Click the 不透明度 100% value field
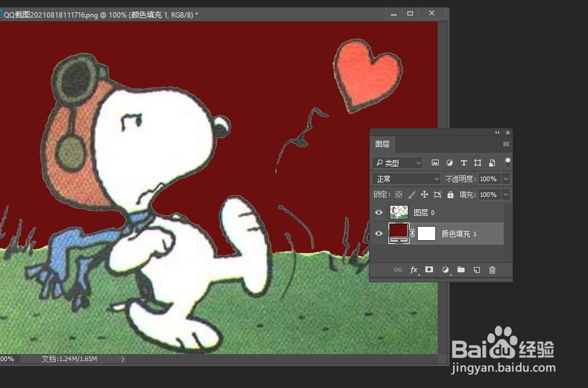This screenshot has width=588, height=388. (489, 179)
